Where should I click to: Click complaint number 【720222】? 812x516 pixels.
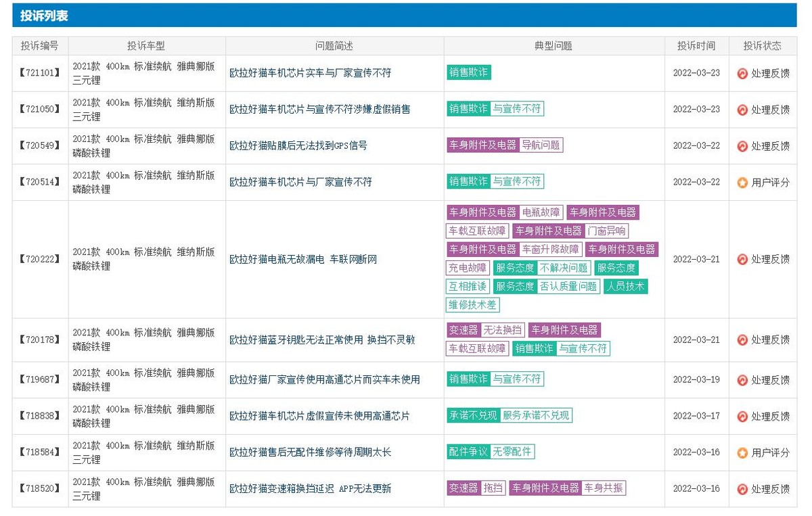pyautogui.click(x=39, y=259)
